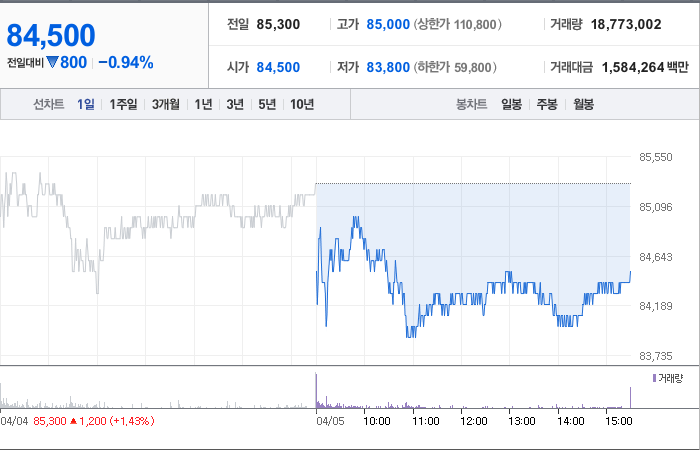Click the 84,189 price axis label
Screen dimensions: 700x450
656,306
